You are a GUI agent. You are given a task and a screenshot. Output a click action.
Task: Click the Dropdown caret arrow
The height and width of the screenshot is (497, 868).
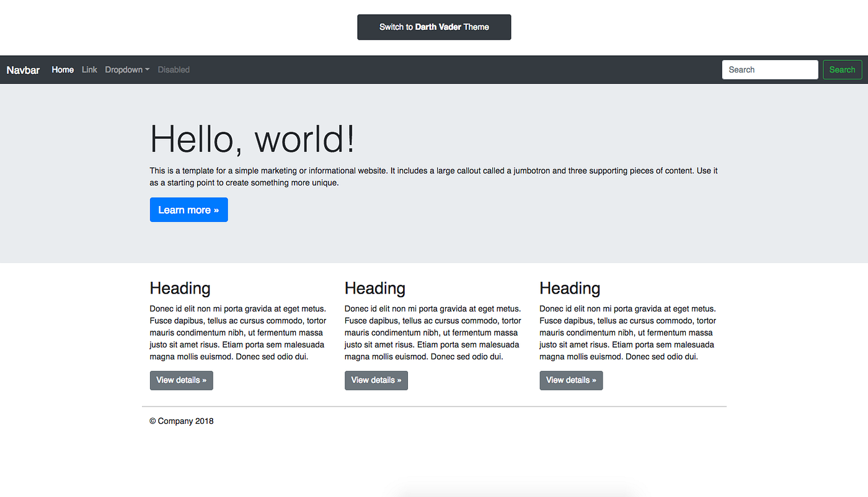point(148,69)
